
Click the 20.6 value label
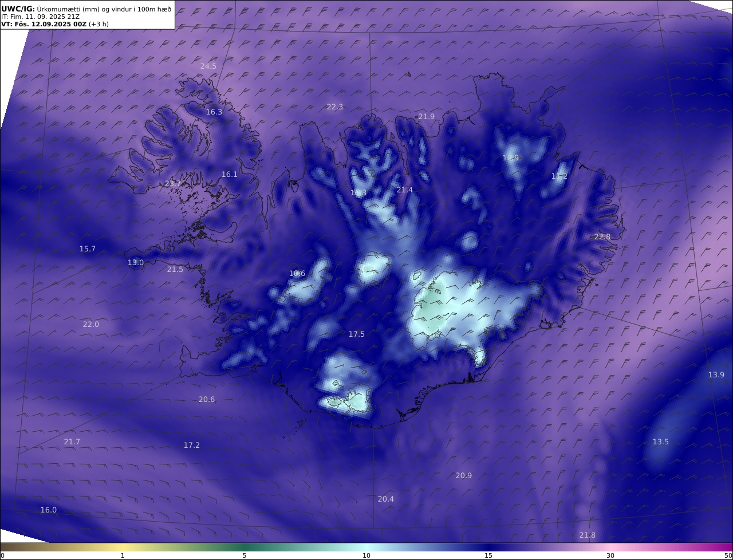[x=206, y=399]
